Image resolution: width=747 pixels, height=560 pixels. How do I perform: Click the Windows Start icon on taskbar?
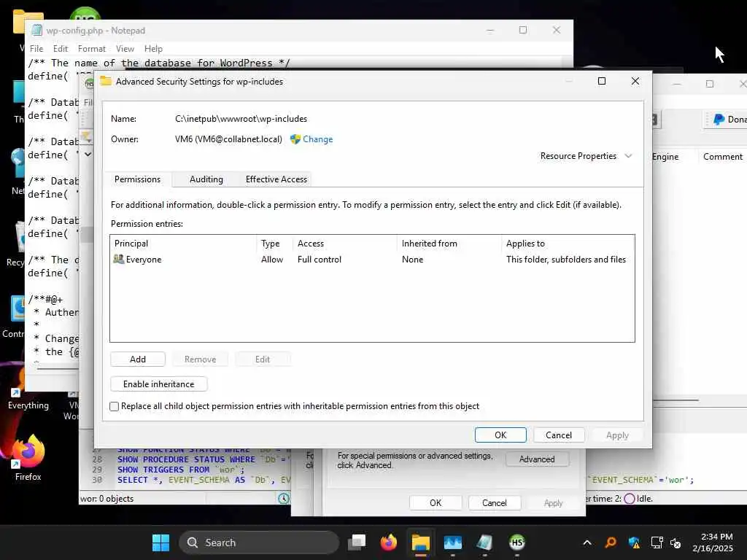point(160,542)
